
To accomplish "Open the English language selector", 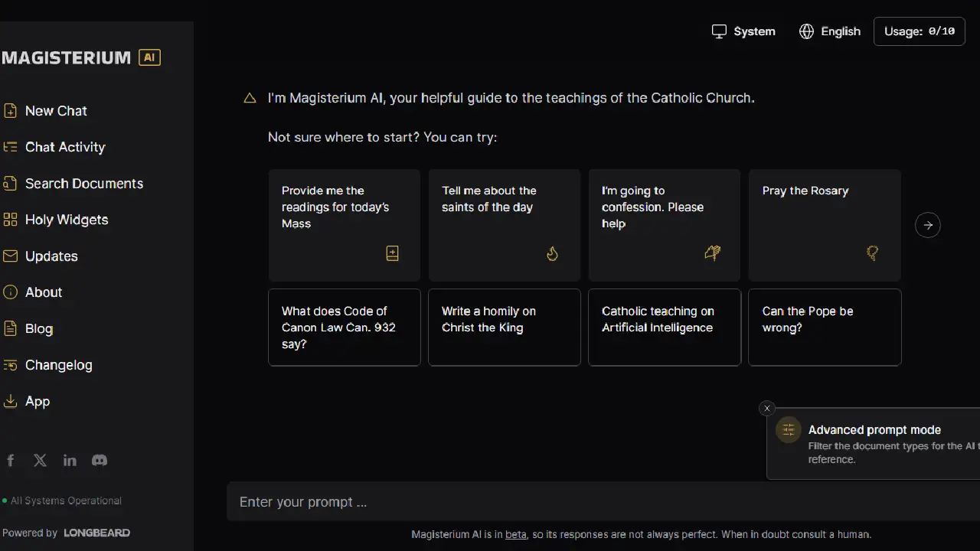I will pos(830,31).
